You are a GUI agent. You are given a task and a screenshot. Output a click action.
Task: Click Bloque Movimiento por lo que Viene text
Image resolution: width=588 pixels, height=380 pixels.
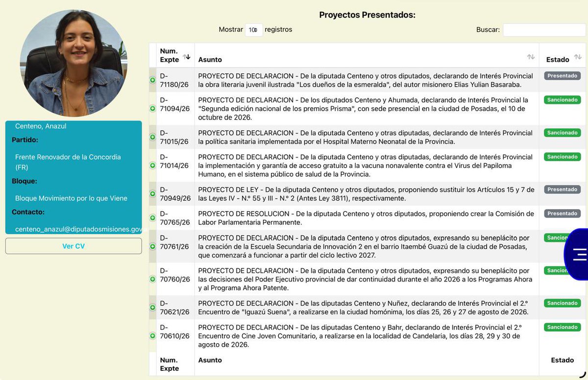coord(71,198)
